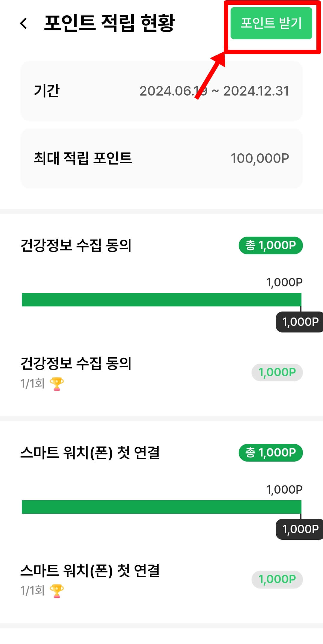Screen dimensions: 323x644
Task: Open the 최대 적립 포인트 card
Action: coord(161,158)
